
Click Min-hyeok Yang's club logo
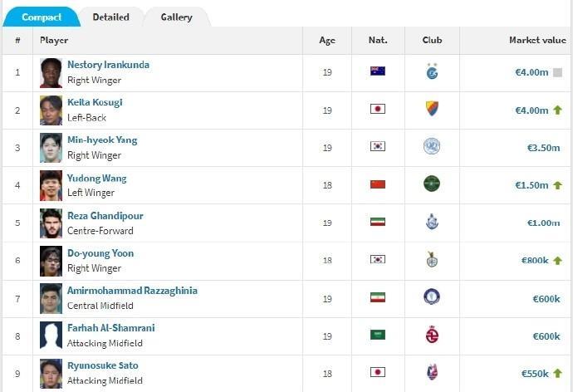pyautogui.click(x=432, y=146)
